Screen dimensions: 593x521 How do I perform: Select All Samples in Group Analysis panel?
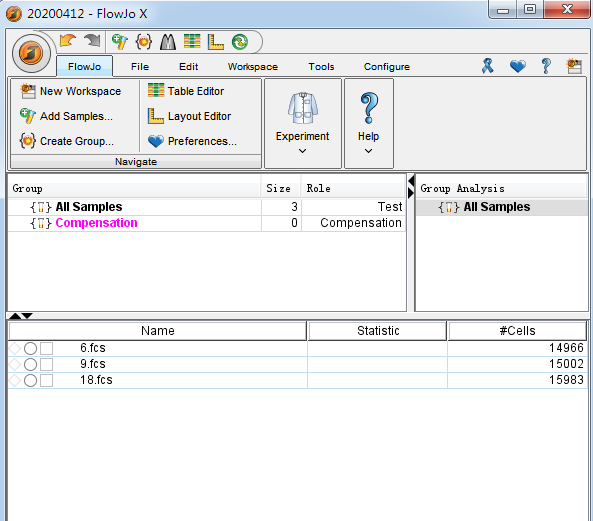(501, 207)
